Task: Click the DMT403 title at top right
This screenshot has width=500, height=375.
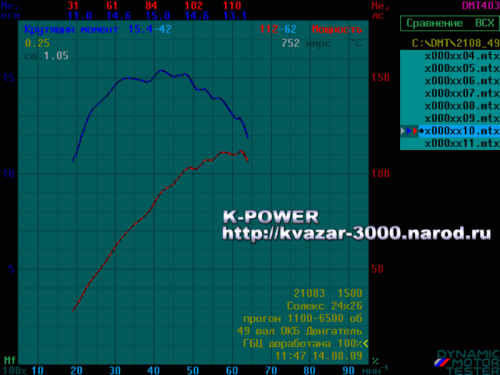Action: 480,6
